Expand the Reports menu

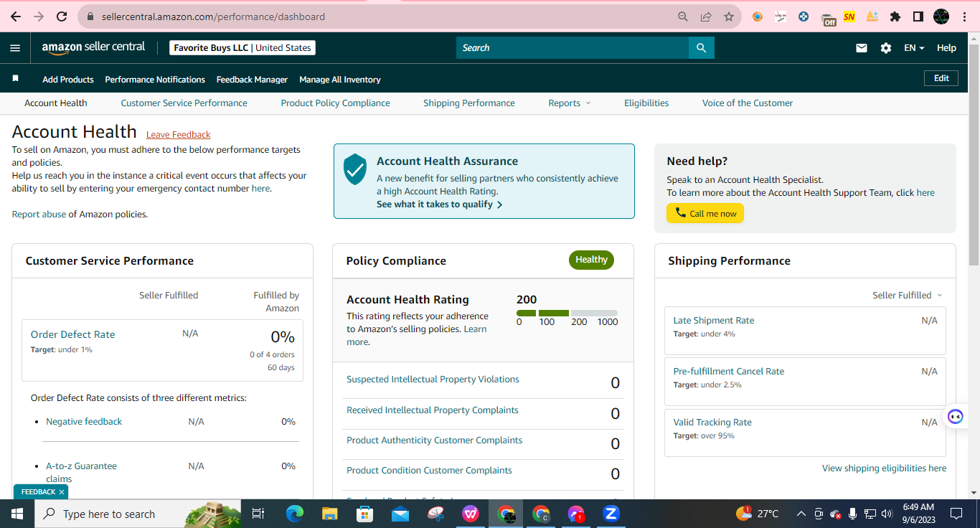(x=570, y=103)
